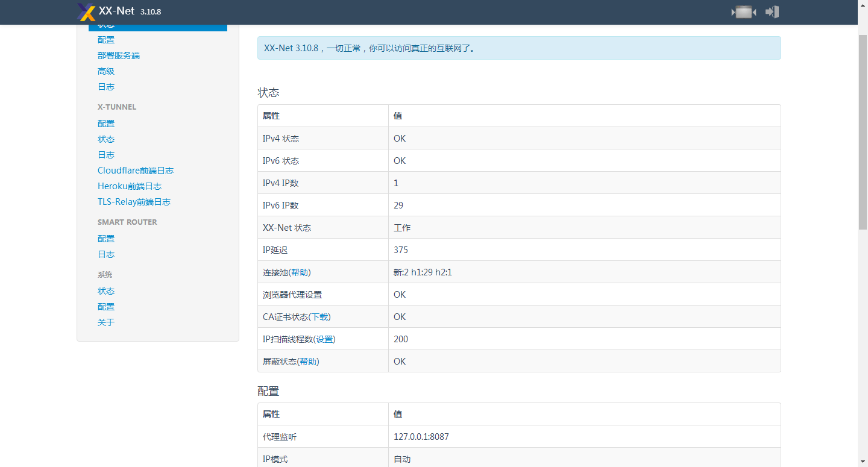Open Cloudflare前端日志
Image resolution: width=868 pixels, height=467 pixels.
pyautogui.click(x=136, y=171)
